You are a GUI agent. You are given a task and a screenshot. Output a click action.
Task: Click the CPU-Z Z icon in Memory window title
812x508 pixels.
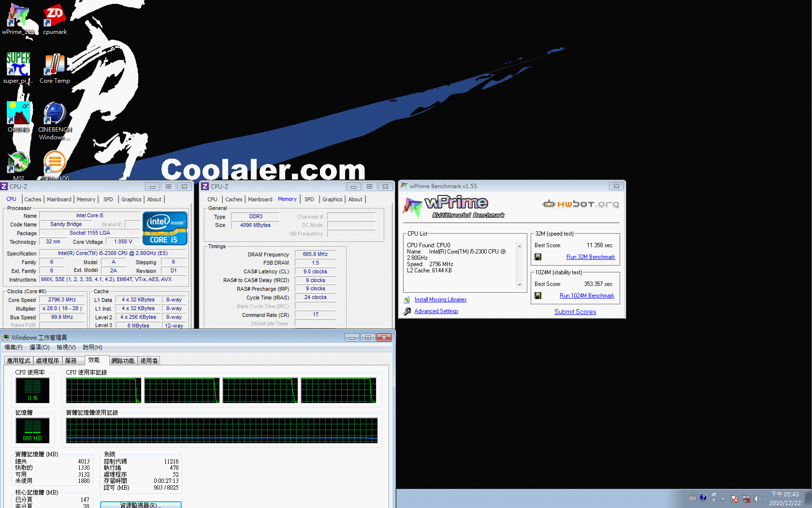(x=205, y=186)
